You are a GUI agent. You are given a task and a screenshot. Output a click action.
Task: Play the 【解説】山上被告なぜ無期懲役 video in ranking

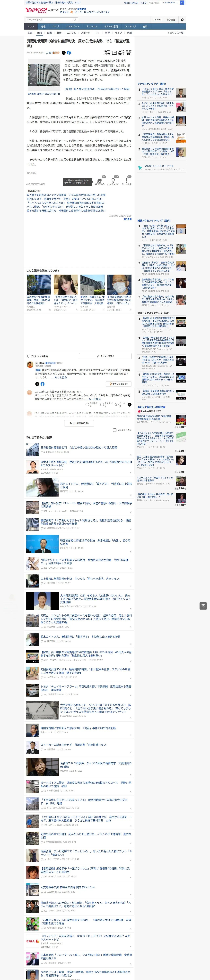point(181,322)
